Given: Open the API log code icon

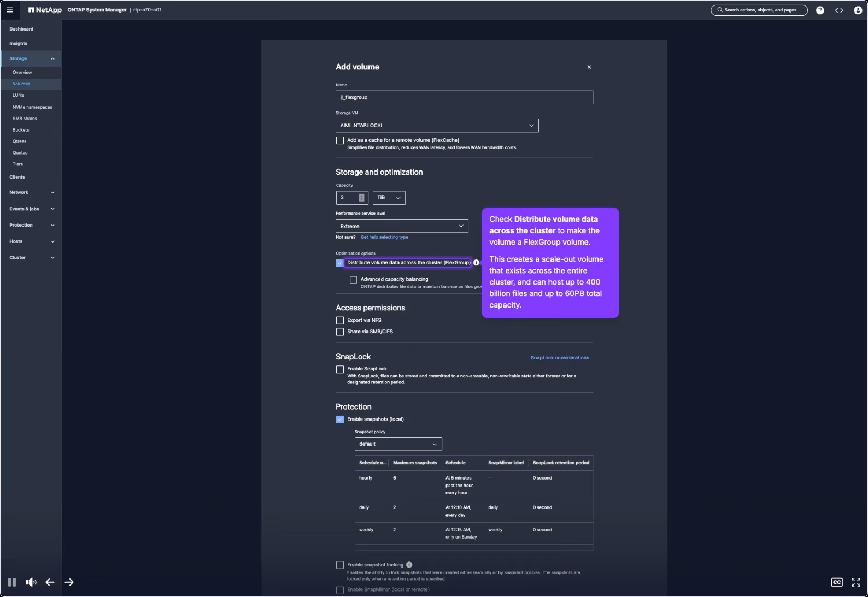Looking at the screenshot, I should click(x=839, y=10).
